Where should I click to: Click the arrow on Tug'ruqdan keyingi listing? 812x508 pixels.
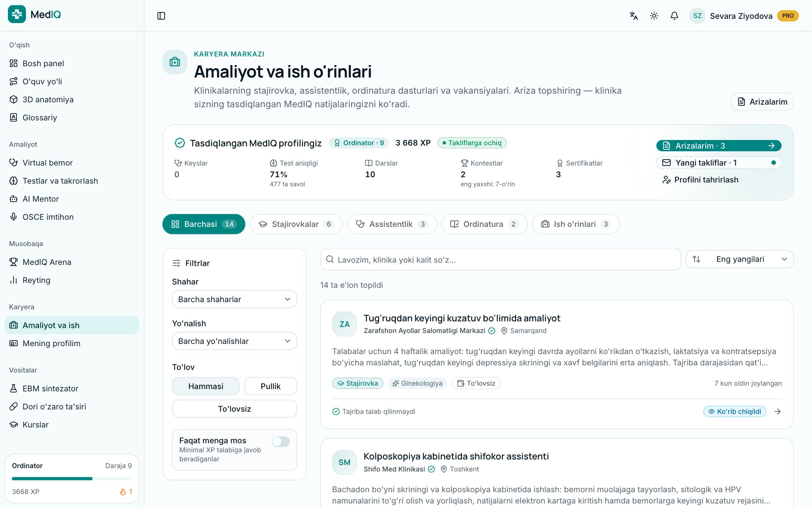778,412
